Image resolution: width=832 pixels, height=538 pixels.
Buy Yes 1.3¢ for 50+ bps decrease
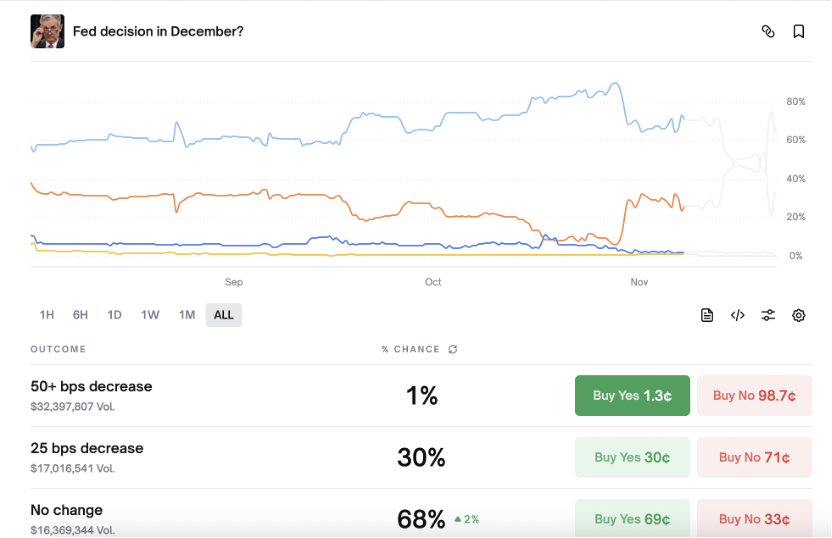click(x=632, y=395)
